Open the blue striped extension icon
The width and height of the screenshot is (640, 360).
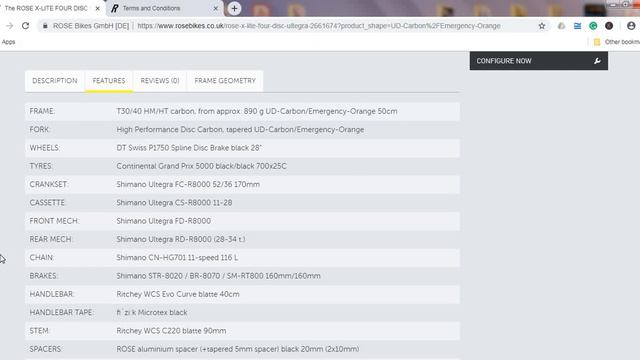click(x=577, y=26)
